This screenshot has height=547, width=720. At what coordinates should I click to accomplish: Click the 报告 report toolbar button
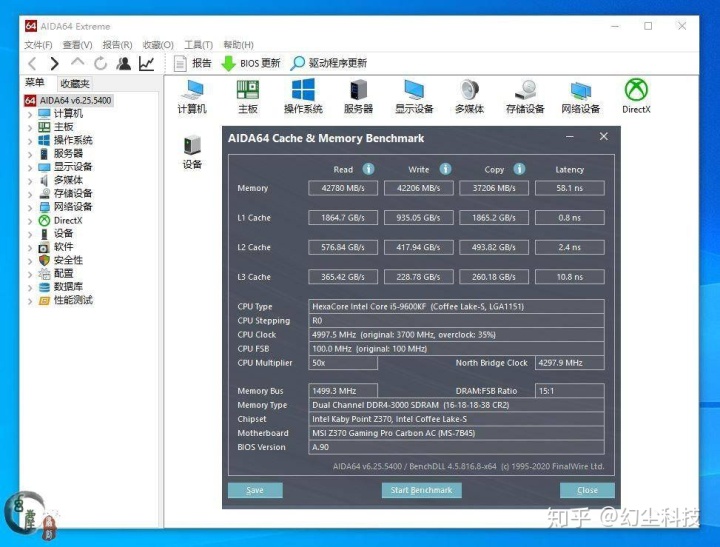(x=193, y=63)
